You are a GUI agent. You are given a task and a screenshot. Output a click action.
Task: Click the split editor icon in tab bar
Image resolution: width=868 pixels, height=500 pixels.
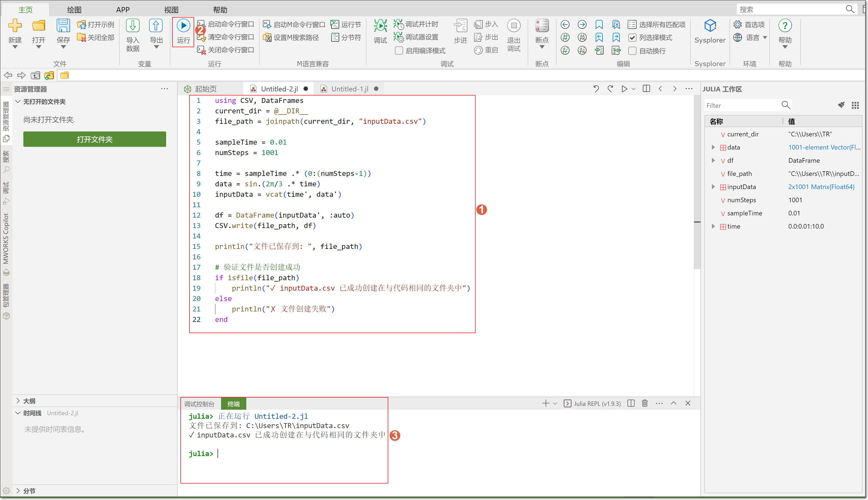[x=646, y=89]
